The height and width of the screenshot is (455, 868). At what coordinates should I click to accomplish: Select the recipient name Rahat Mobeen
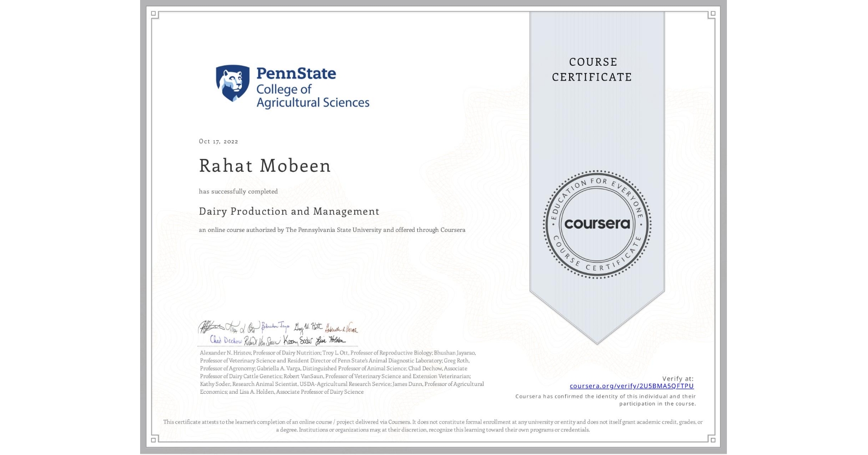(x=265, y=166)
